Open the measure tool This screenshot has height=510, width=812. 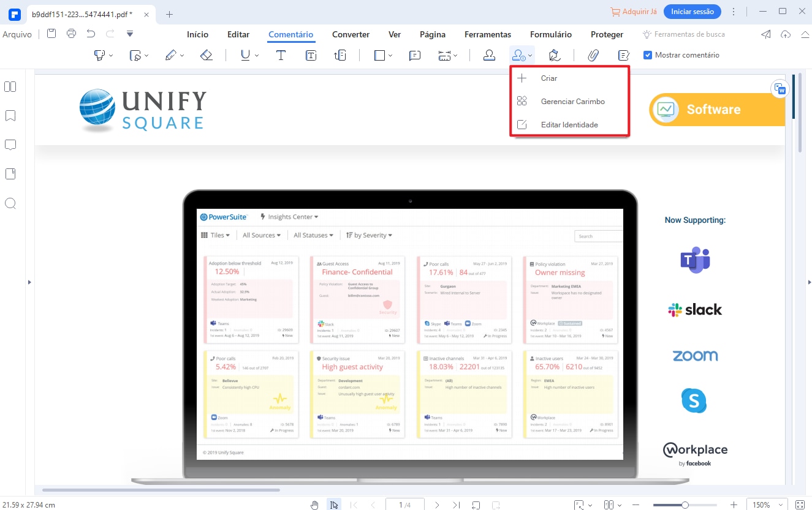click(446, 55)
